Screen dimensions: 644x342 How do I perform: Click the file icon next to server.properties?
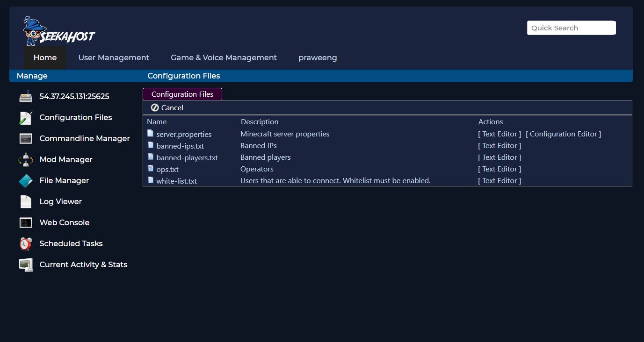151,134
